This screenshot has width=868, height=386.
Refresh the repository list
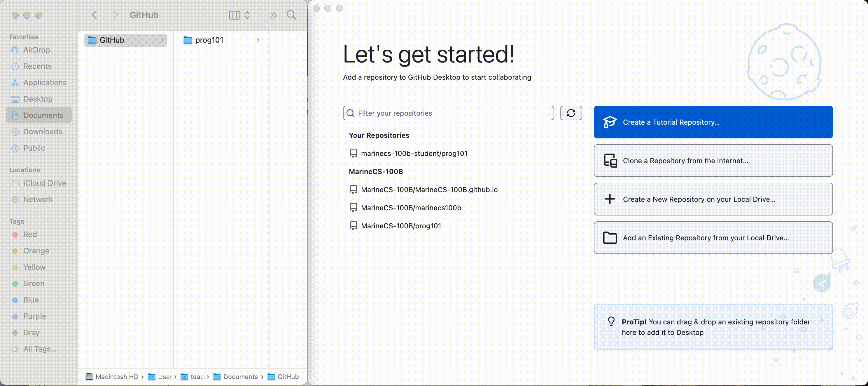pos(571,113)
